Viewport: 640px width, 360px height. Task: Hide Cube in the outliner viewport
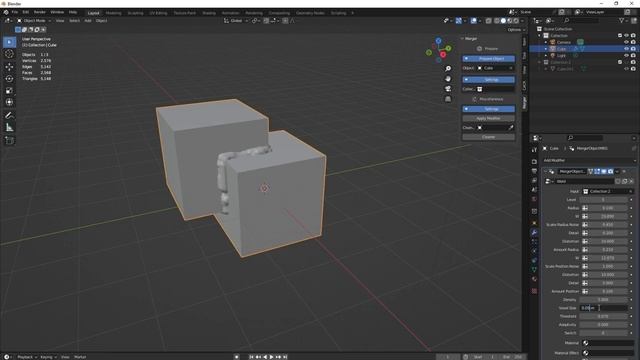tap(626, 49)
